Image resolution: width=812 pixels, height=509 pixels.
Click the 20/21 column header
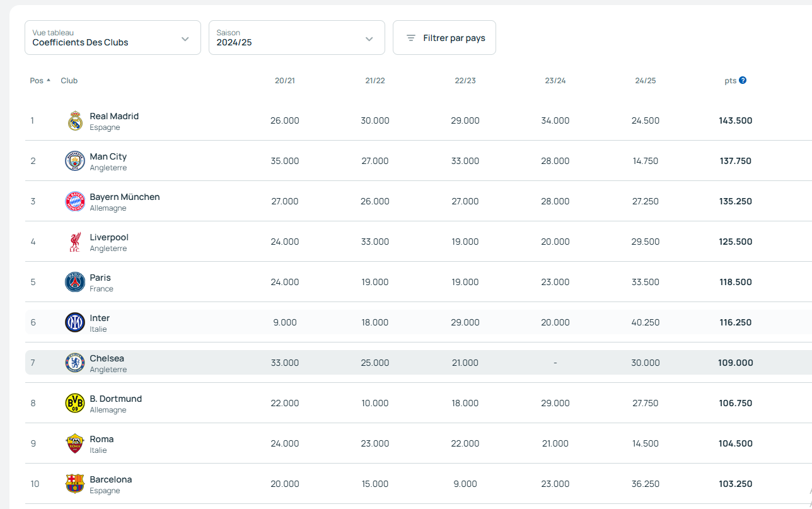pos(285,81)
